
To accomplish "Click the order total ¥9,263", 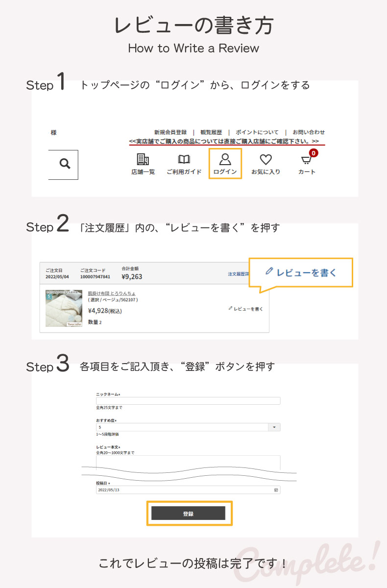I will [x=132, y=276].
